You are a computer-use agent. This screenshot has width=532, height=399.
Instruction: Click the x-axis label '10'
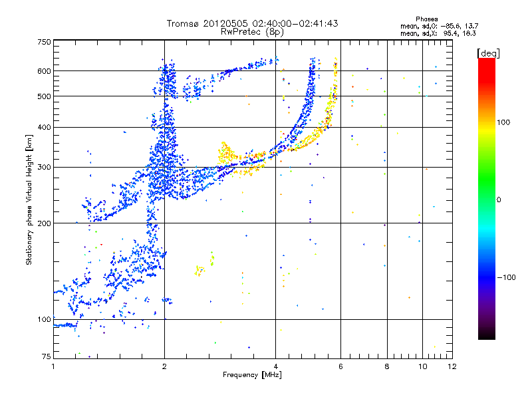click(x=422, y=366)
